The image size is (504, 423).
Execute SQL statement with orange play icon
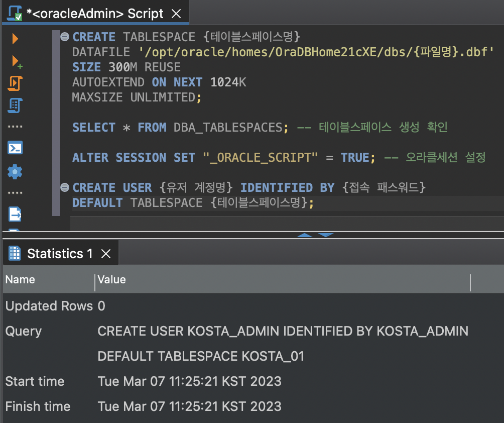(x=15, y=39)
